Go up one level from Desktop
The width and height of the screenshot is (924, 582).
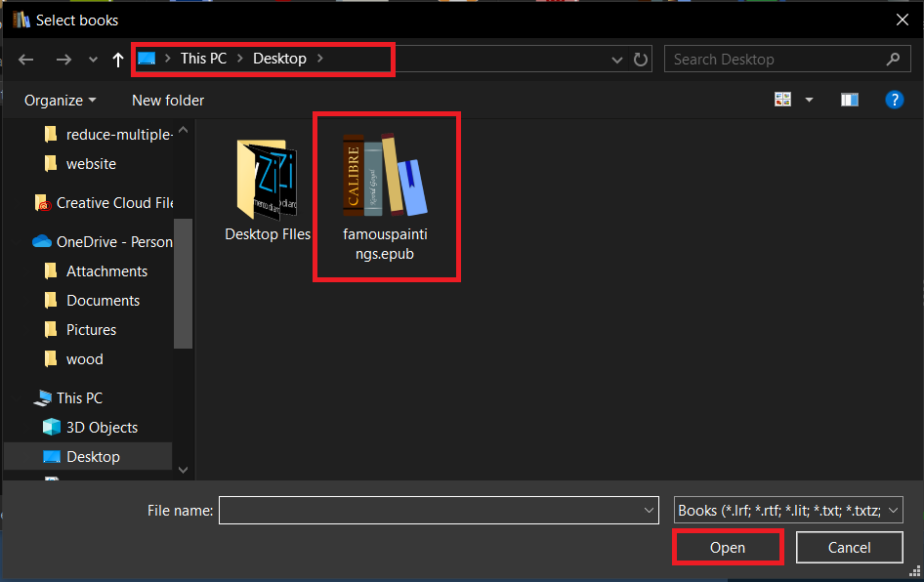tap(117, 60)
